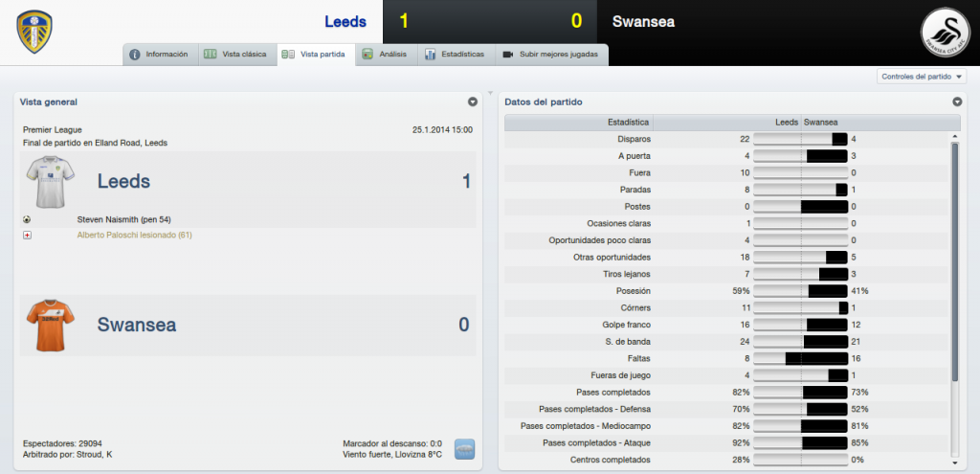Screen dimensions: 980x474
Task: Go to the Estadísticas tab
Action: (457, 55)
